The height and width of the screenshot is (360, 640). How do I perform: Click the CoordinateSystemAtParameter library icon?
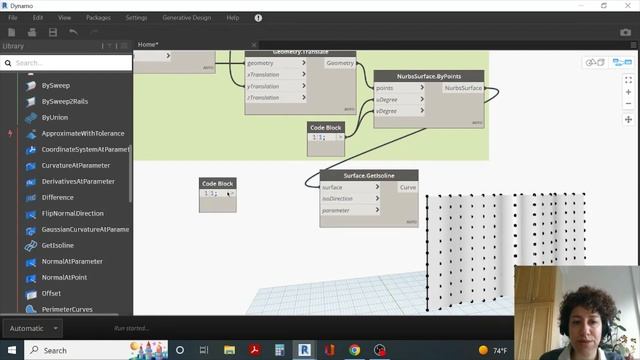tap(31, 149)
